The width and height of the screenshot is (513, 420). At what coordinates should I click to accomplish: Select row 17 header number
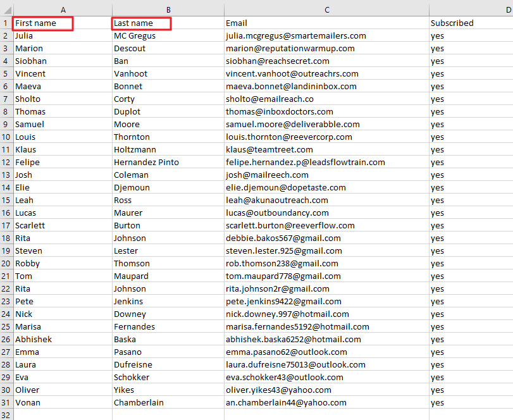[x=6, y=226]
